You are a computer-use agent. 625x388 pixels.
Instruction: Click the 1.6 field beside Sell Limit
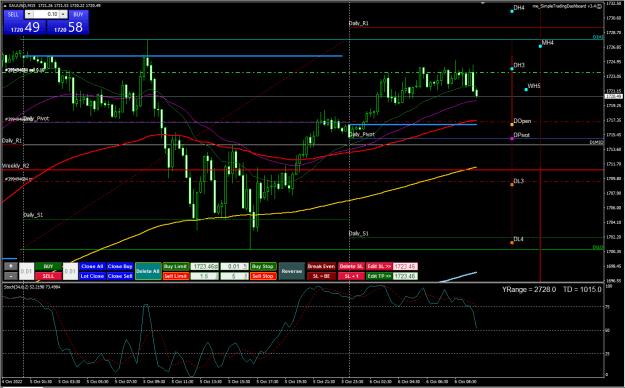pos(205,276)
